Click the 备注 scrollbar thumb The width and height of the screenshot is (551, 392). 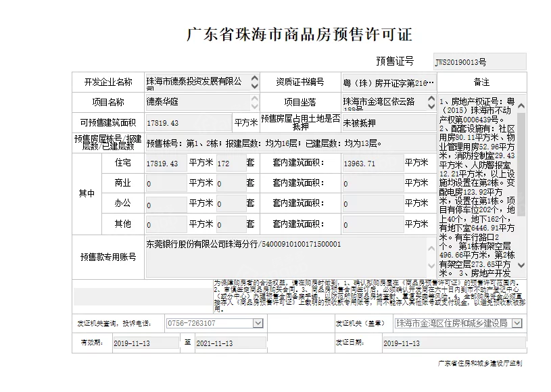521,164
